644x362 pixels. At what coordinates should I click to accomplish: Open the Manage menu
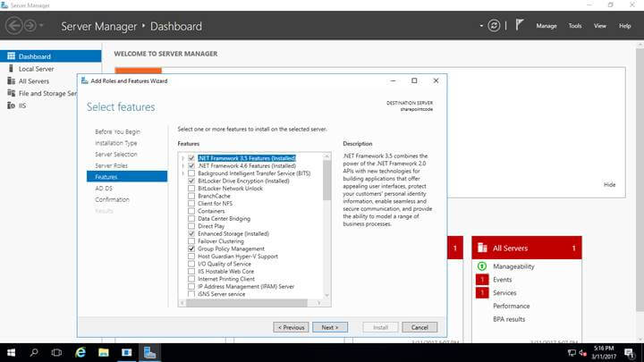coord(547,26)
